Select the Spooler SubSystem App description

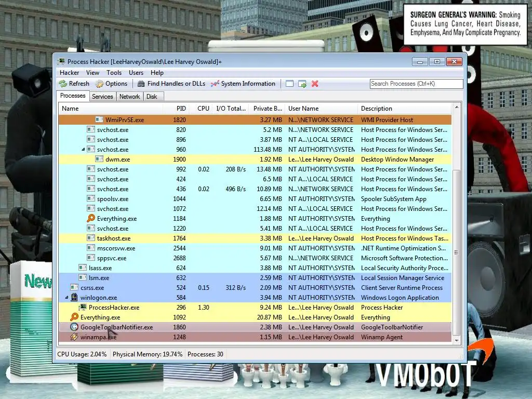394,199
